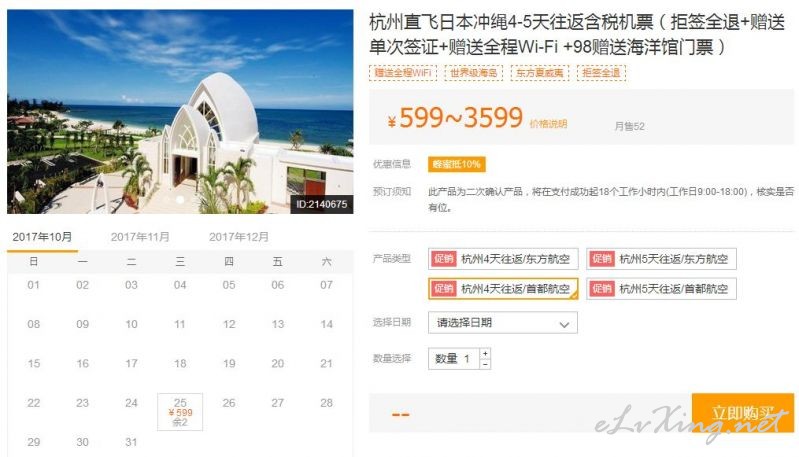Screen dimensions: 799x457
Task: Click the quantity input field
Action: click(454, 359)
